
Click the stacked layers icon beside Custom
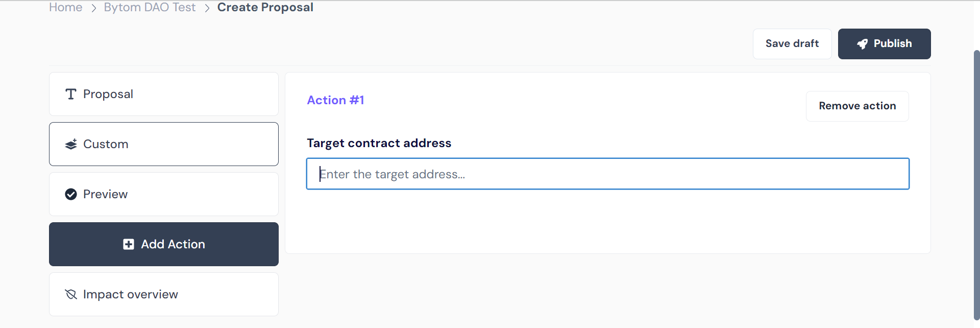click(71, 144)
